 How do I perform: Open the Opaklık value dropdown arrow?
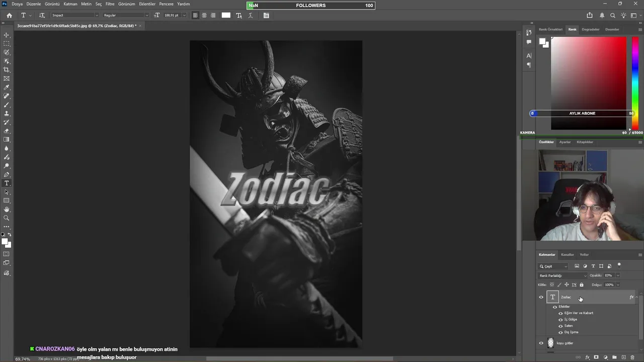click(618, 276)
